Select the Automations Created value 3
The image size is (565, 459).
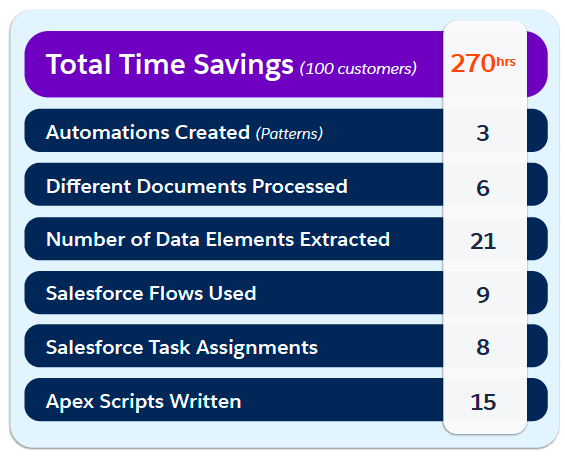coord(483,133)
